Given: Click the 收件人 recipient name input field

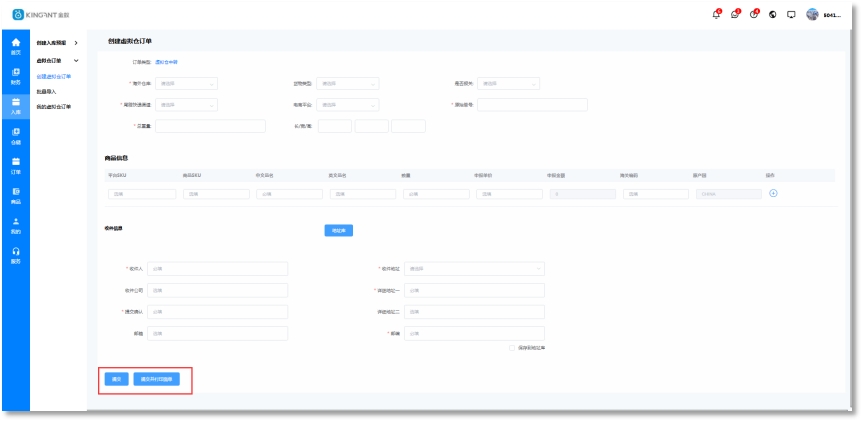Looking at the screenshot, I should 217,269.
